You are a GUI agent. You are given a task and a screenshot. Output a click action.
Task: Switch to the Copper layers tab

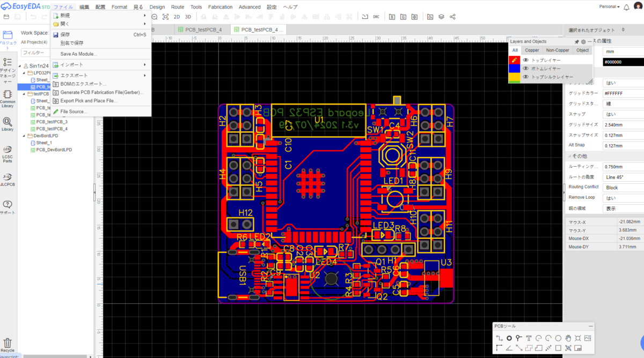click(x=532, y=50)
